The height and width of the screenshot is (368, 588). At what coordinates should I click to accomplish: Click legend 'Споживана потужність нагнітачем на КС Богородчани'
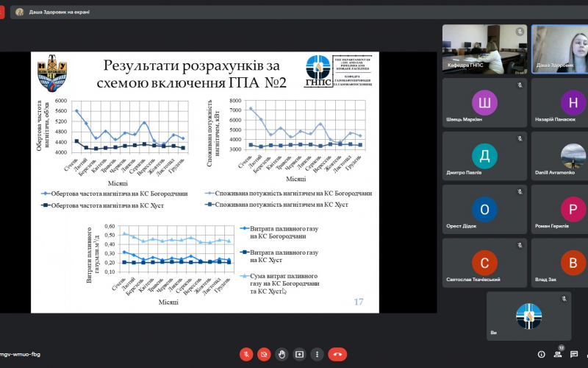click(x=289, y=194)
